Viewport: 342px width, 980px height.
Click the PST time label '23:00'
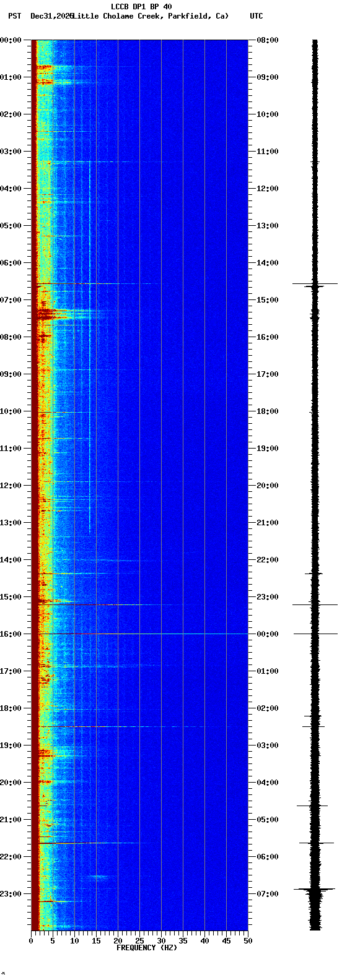coord(11,894)
